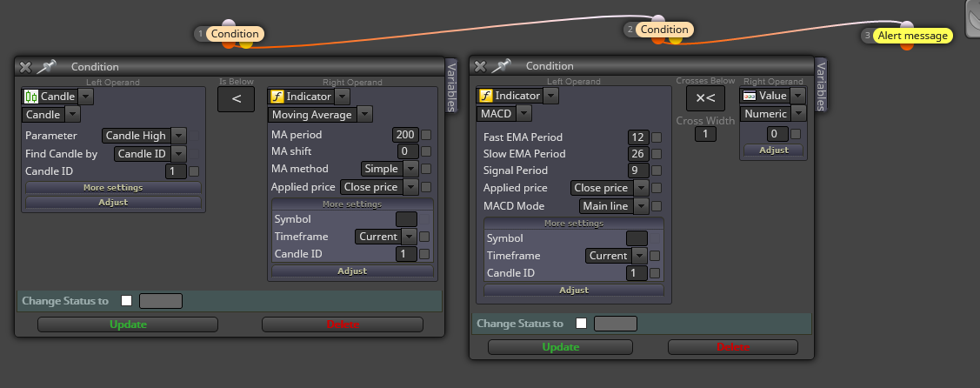Click the pin icon on right Condition panel
The width and height of the screenshot is (980, 388).
point(501,65)
